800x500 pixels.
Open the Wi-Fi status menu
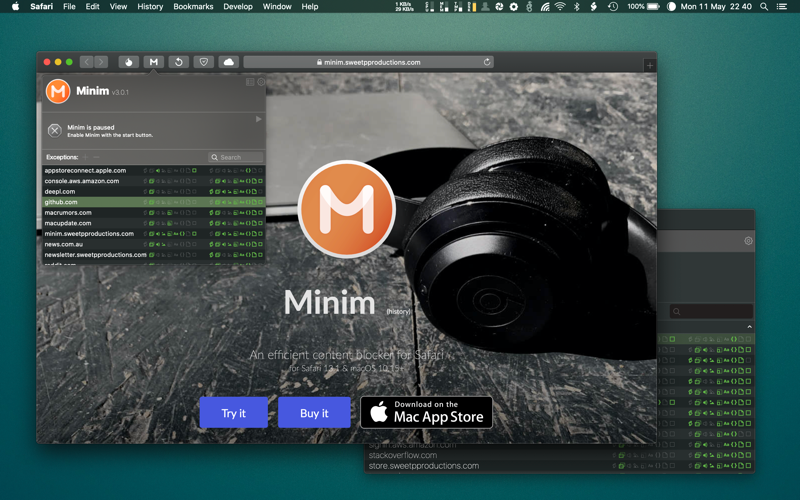560,6
